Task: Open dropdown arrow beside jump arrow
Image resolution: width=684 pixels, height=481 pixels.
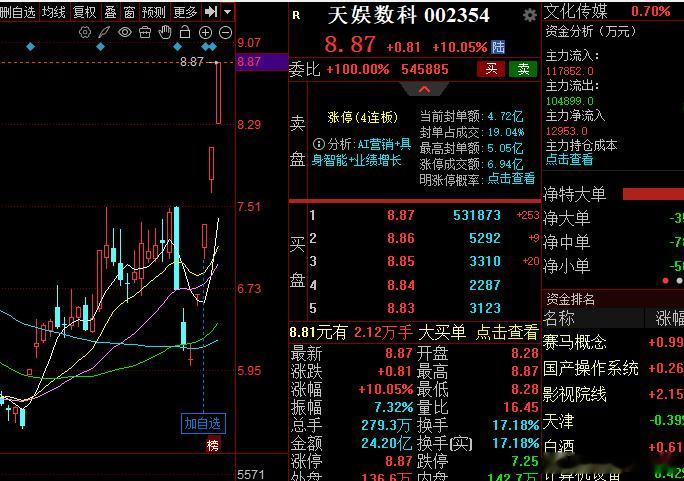Action: (227, 12)
